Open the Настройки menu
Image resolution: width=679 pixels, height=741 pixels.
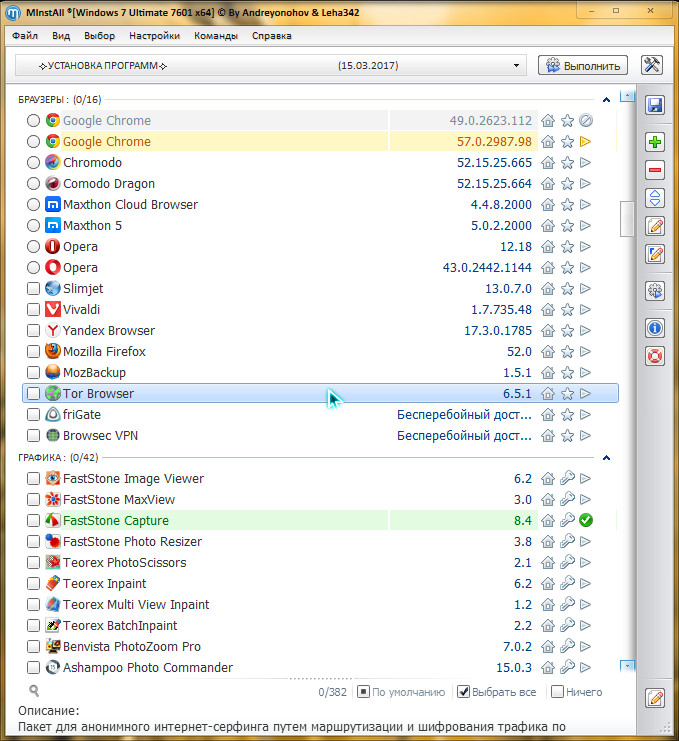point(155,35)
